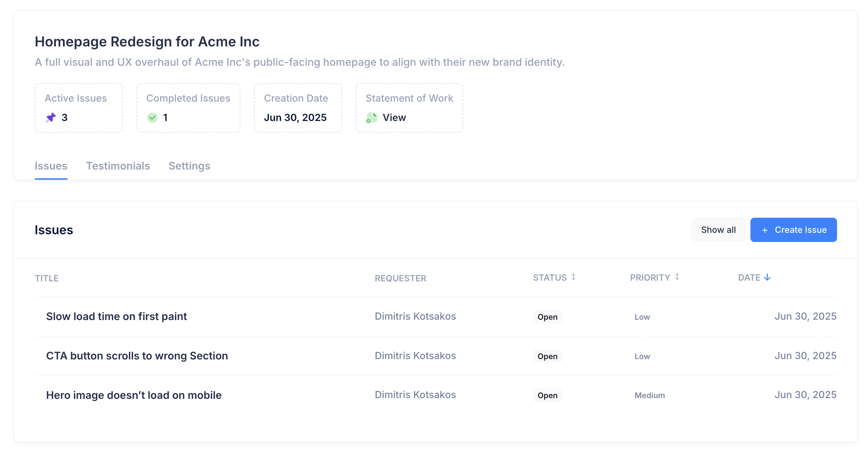Screen dimensions: 868x453
Task: Click the green document icon beside View
Action: tap(372, 117)
